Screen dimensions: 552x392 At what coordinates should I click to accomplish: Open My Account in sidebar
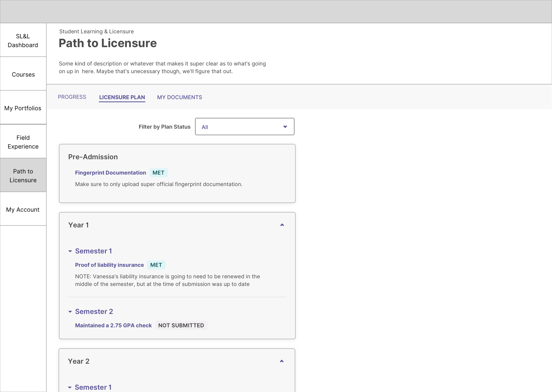pos(23,209)
